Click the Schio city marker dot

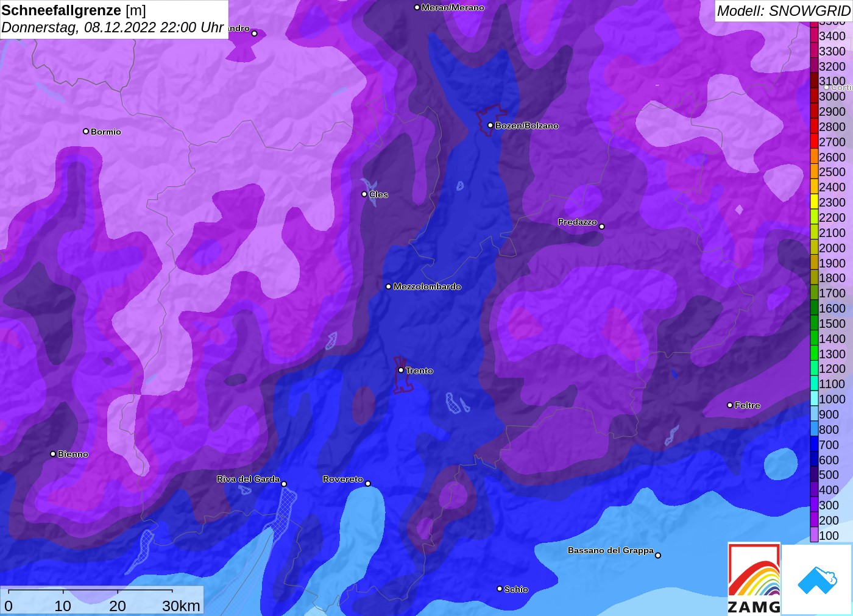coord(500,589)
